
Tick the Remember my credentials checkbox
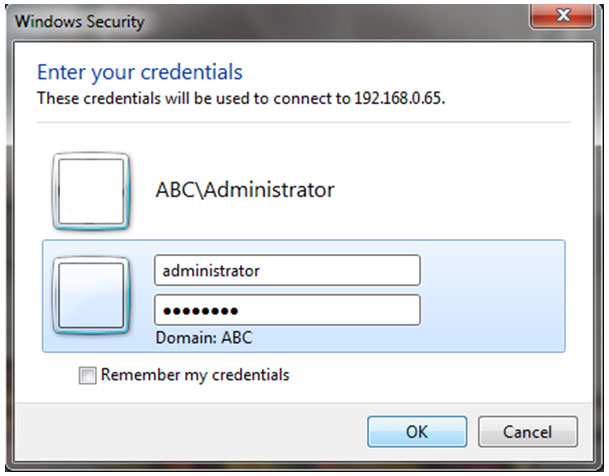(87, 375)
